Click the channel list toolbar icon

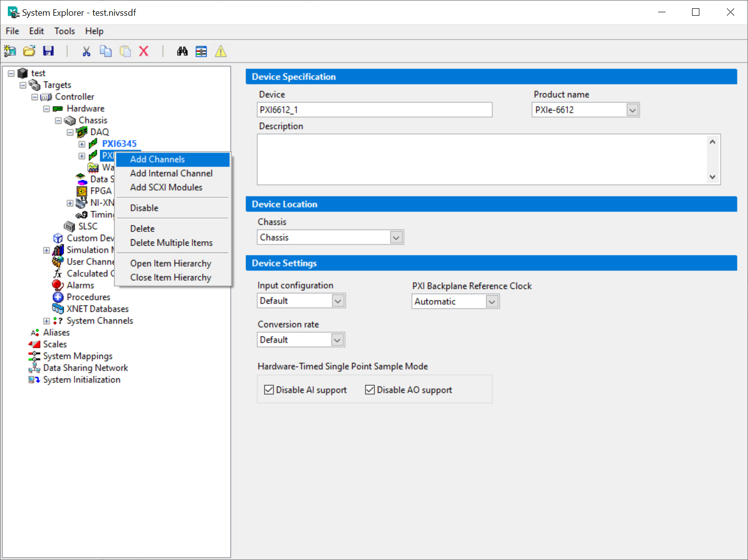201,51
